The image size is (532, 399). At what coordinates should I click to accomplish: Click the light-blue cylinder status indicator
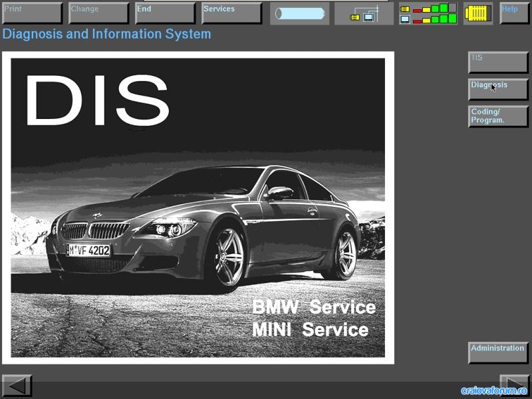coord(300,13)
